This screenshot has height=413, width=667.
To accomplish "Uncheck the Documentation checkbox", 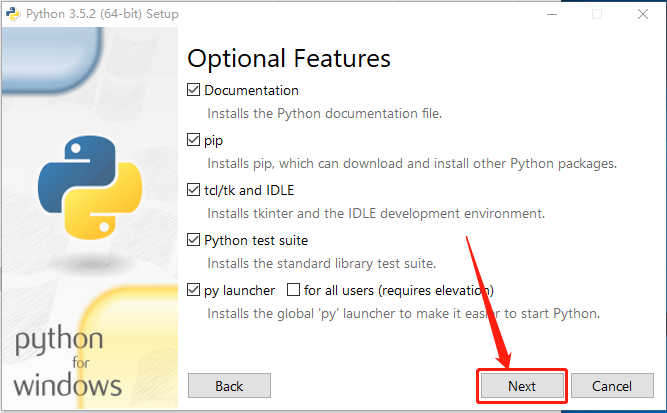I will pyautogui.click(x=194, y=90).
